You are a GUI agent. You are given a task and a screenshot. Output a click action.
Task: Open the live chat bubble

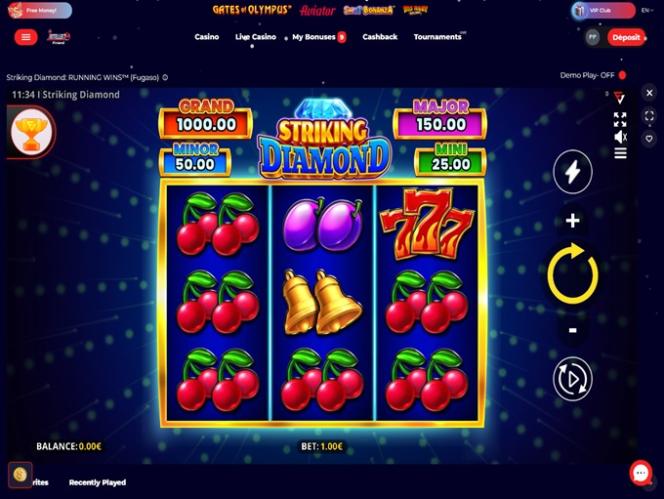641,473
